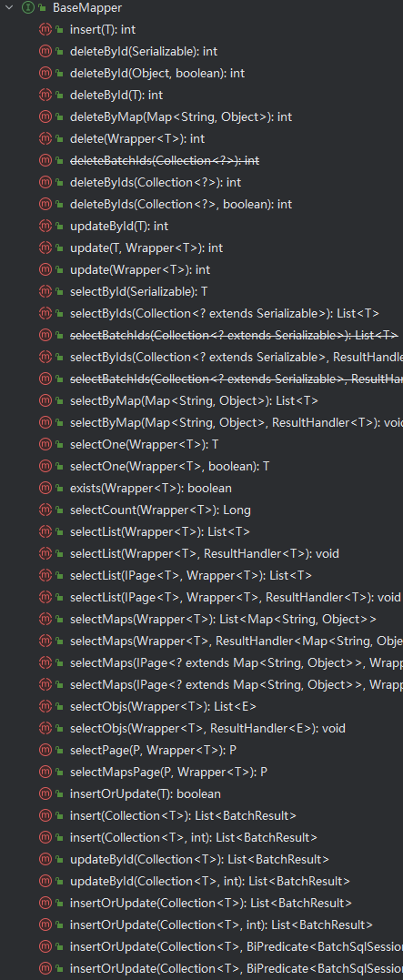Click method icon of updateById(Collection<T>): List<BatchResult>

[45, 859]
